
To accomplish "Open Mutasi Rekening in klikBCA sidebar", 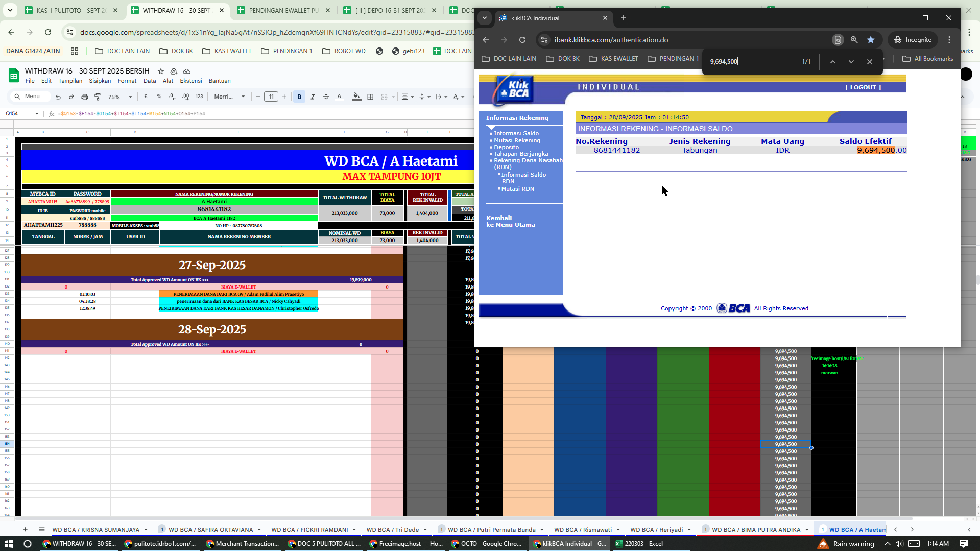I will pos(517,140).
